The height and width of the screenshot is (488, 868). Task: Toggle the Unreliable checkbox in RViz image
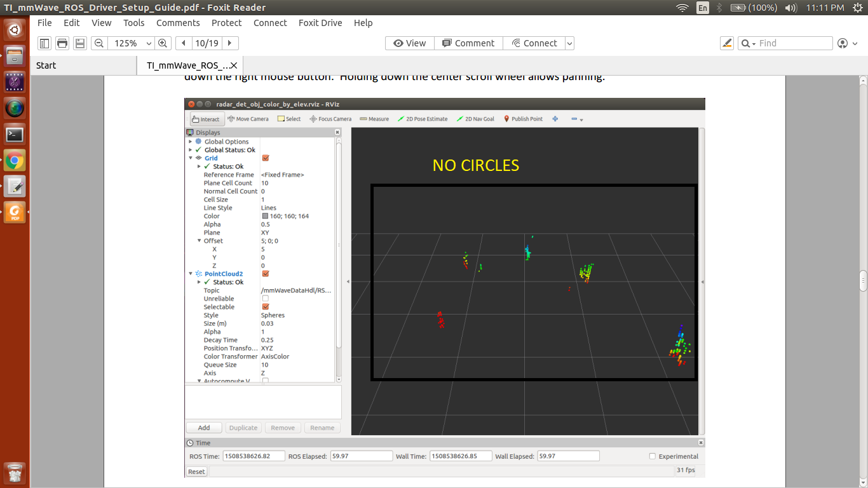tap(266, 299)
